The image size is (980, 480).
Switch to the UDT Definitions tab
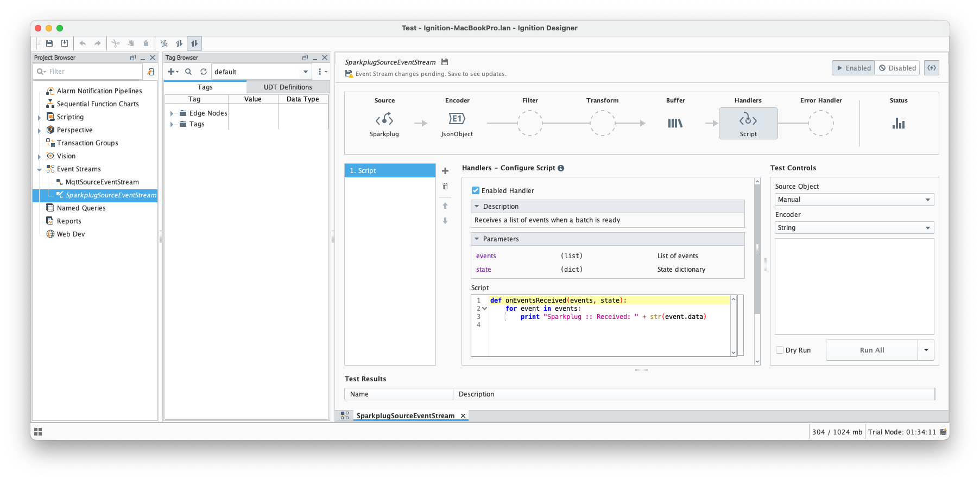(288, 87)
